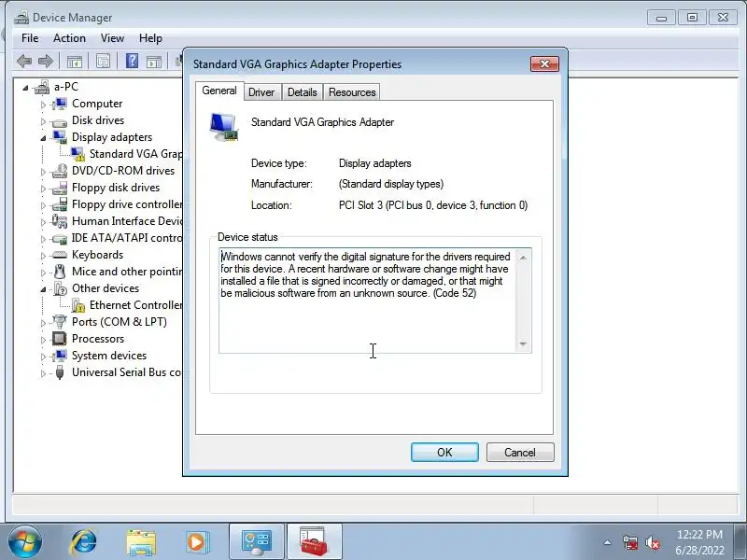
Task: Click the DVD/CD-ROM drives icon
Action: tap(60, 171)
